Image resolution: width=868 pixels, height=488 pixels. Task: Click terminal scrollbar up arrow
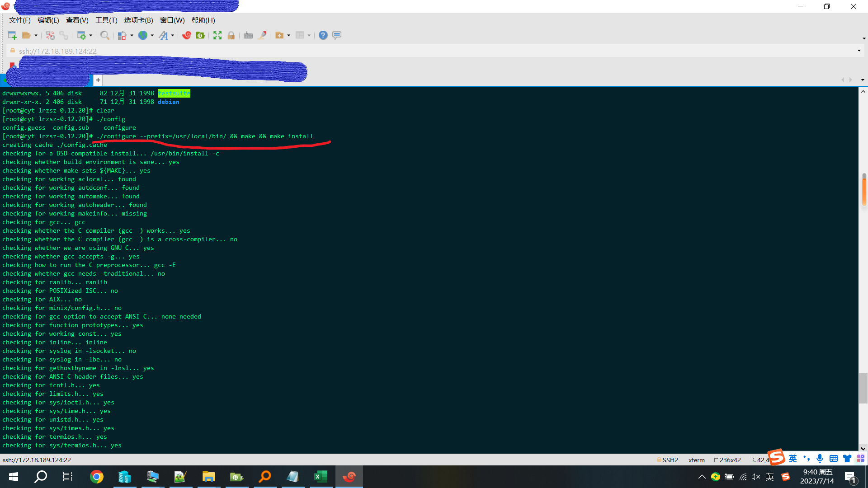863,91
